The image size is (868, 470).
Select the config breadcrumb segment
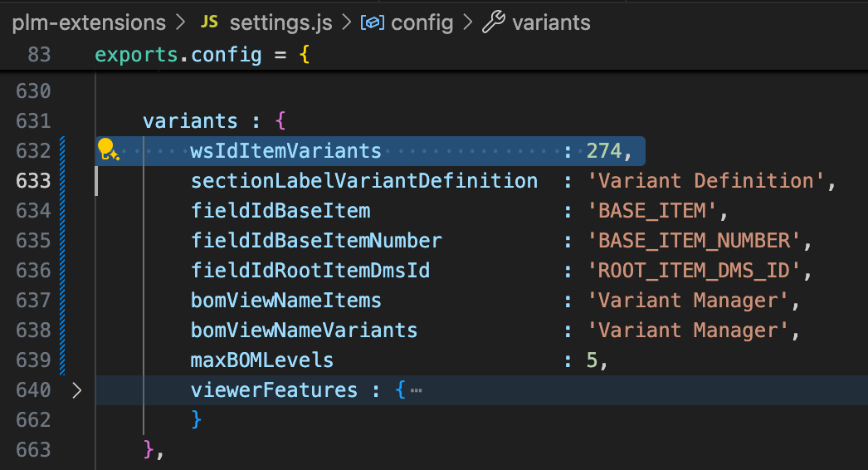click(422, 22)
